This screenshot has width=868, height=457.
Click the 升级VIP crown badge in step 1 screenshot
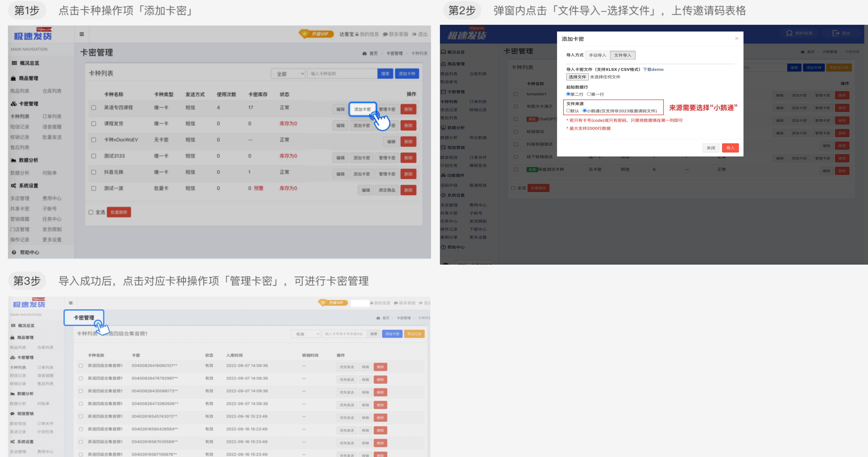tap(316, 34)
